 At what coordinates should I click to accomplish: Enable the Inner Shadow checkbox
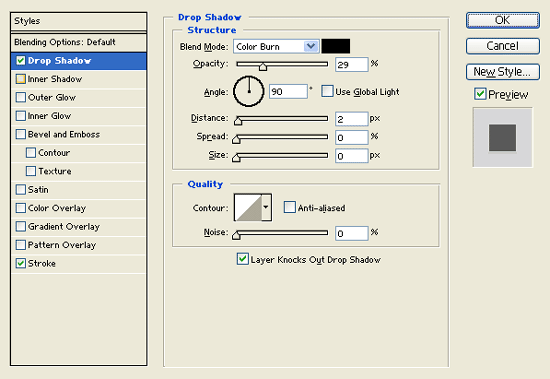coord(21,79)
